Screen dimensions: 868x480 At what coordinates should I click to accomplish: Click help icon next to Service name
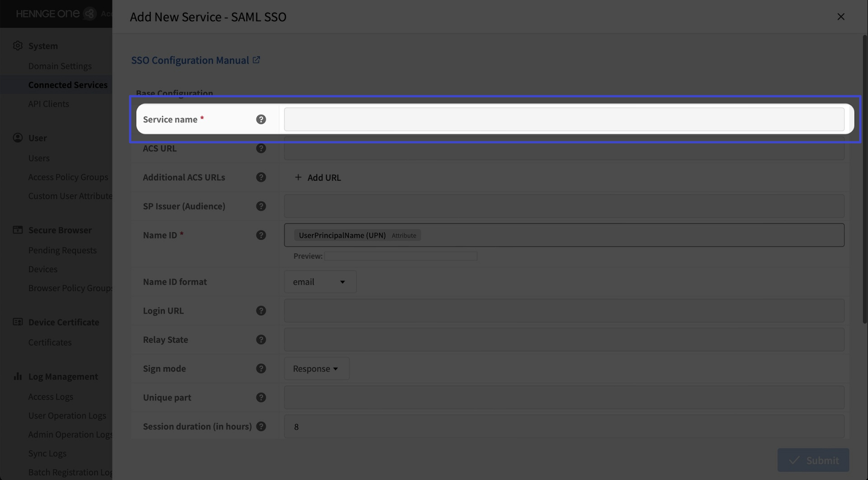click(x=261, y=119)
